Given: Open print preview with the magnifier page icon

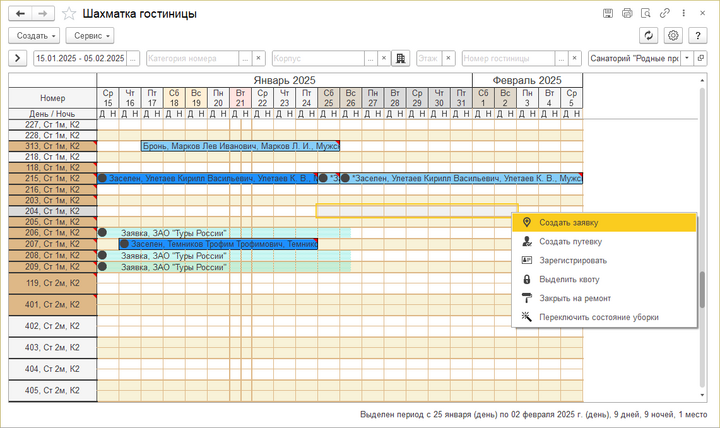Looking at the screenshot, I should [646, 13].
